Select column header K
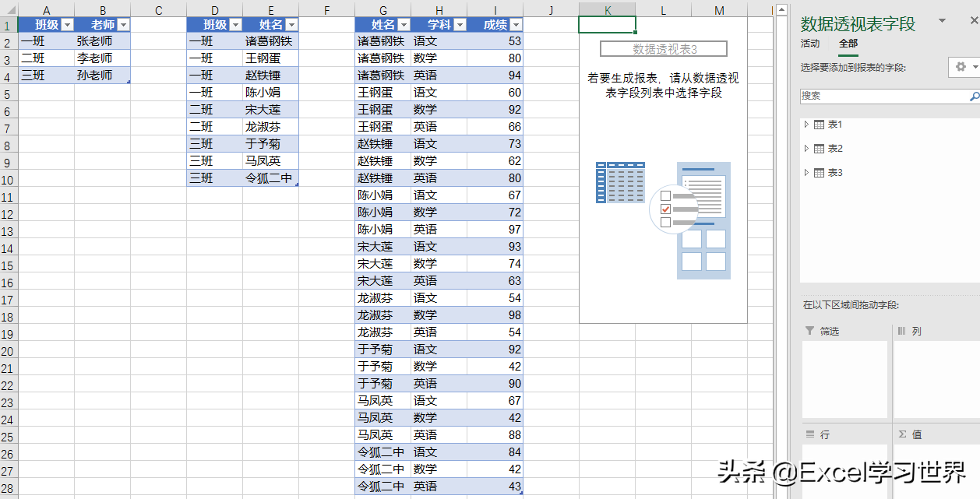980x499 pixels. point(608,9)
